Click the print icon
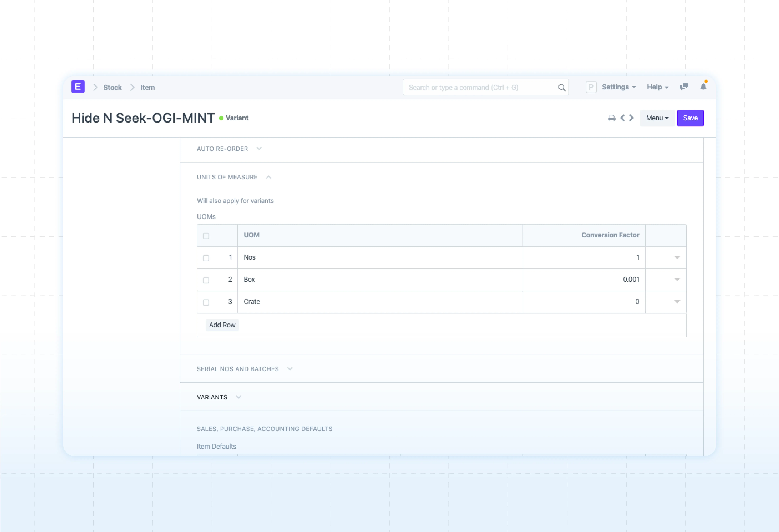This screenshot has width=779, height=532. 612,118
